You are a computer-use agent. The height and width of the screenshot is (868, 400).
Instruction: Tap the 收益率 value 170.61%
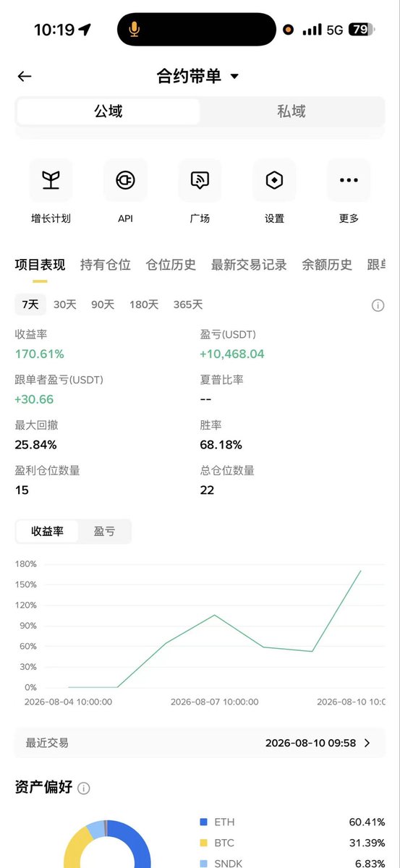40,354
